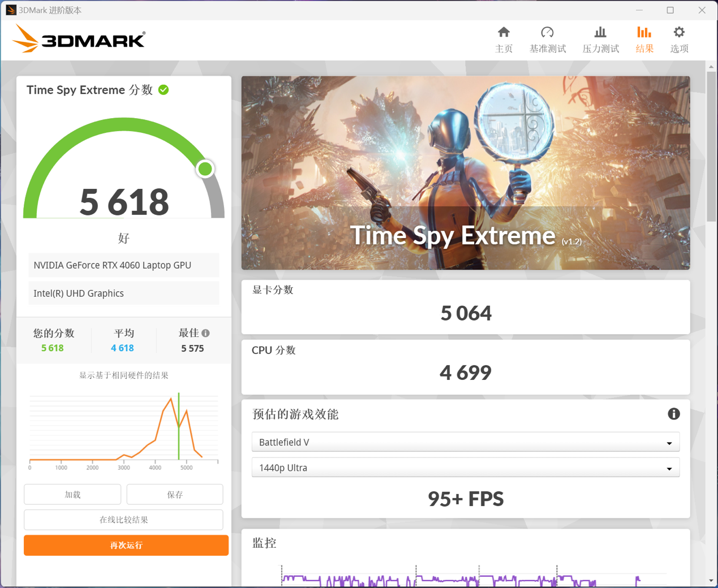This screenshot has height=588, width=718.
Task: Click the orange Run Again (再次运行) button
Action: [x=126, y=545]
